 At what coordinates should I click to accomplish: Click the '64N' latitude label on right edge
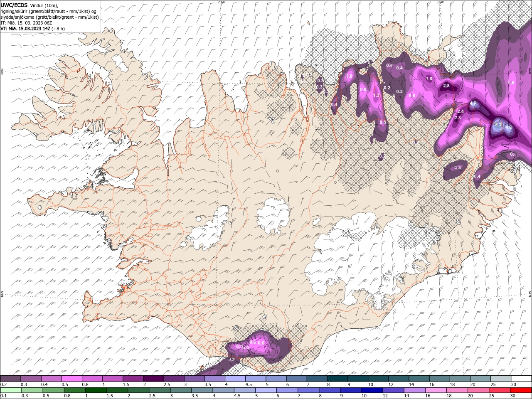tap(530, 294)
